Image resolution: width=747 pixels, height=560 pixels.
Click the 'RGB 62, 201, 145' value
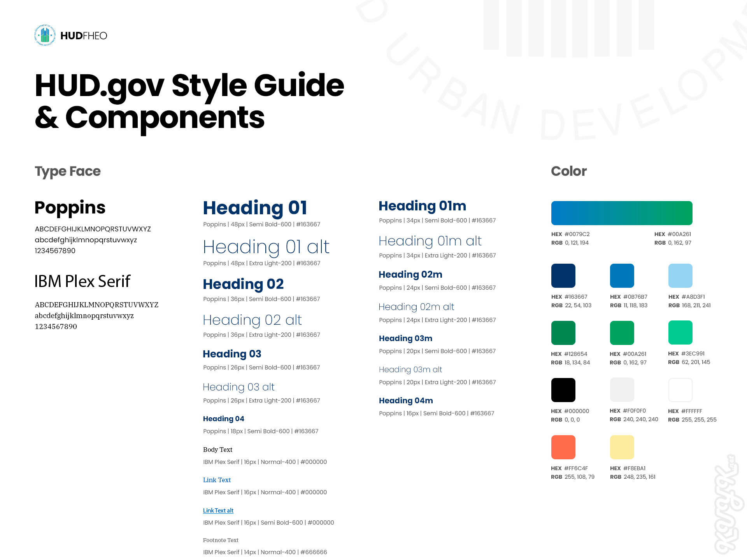(689, 362)
